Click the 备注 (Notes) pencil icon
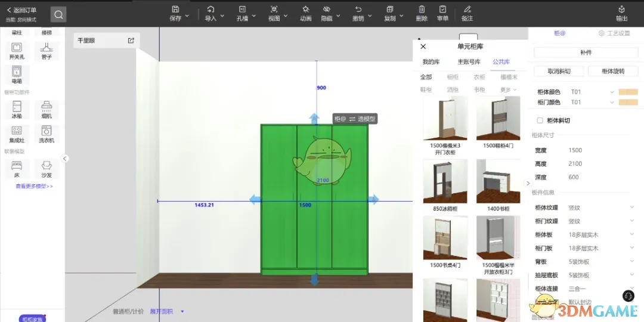The height and width of the screenshot is (322, 644). 467,10
